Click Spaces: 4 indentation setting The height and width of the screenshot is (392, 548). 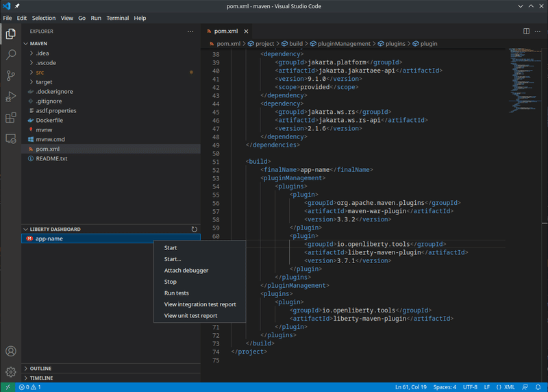tap(445, 387)
